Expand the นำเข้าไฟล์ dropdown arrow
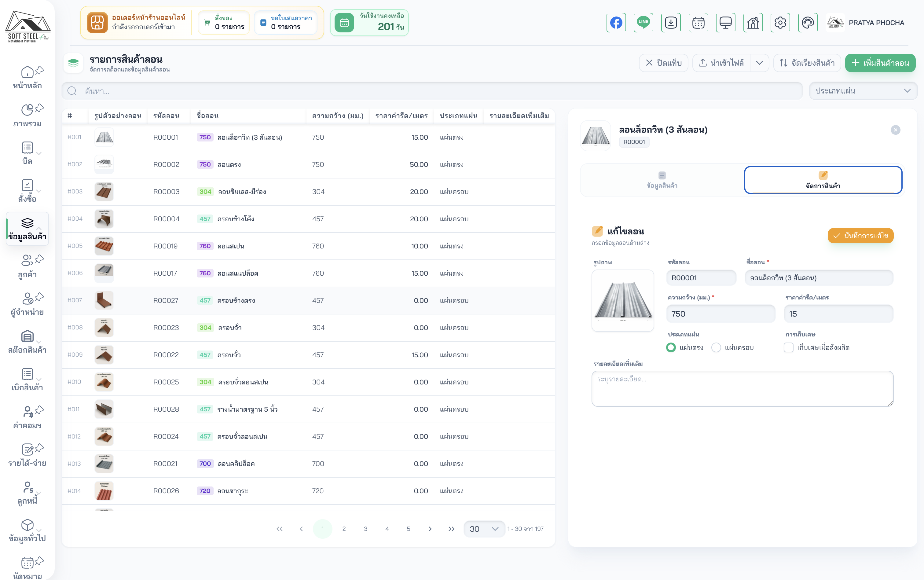Image resolution: width=924 pixels, height=580 pixels. (x=759, y=63)
